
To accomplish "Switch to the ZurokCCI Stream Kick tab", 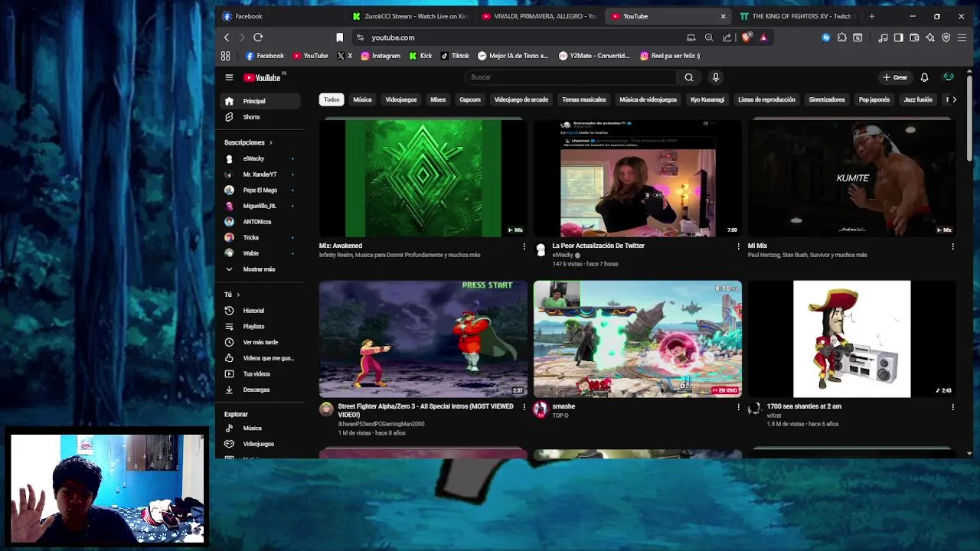I will [411, 16].
